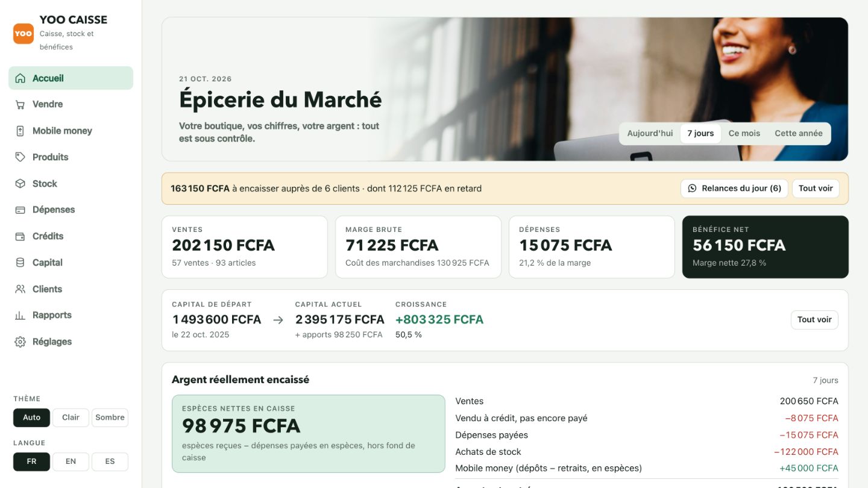Click Tout voir in the capital card
This screenshot has height=488, width=868.
814,320
